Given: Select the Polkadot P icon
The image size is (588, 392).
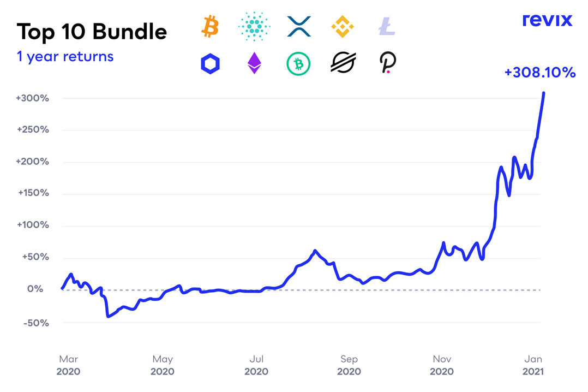Looking at the screenshot, I should 387,64.
